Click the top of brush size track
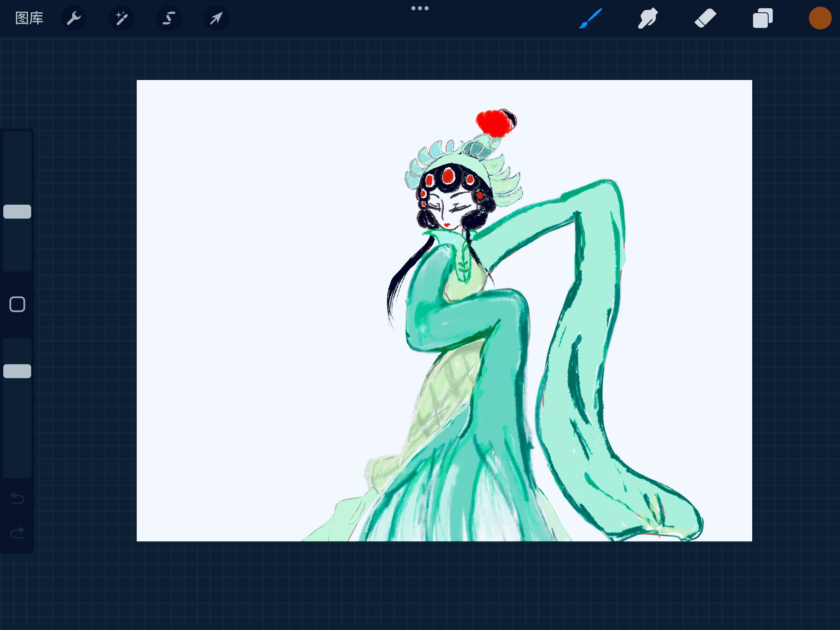The image size is (840, 630). [17, 137]
